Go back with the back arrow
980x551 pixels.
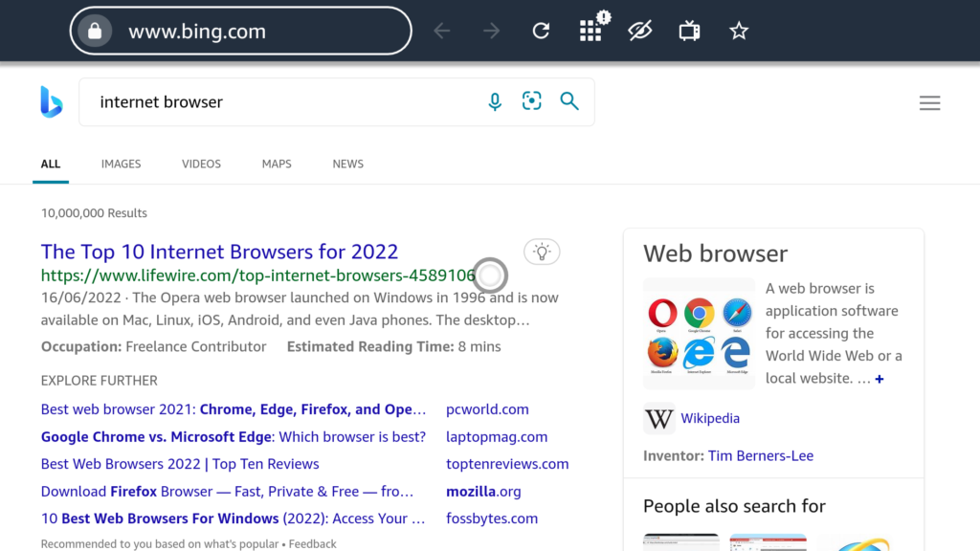click(442, 31)
